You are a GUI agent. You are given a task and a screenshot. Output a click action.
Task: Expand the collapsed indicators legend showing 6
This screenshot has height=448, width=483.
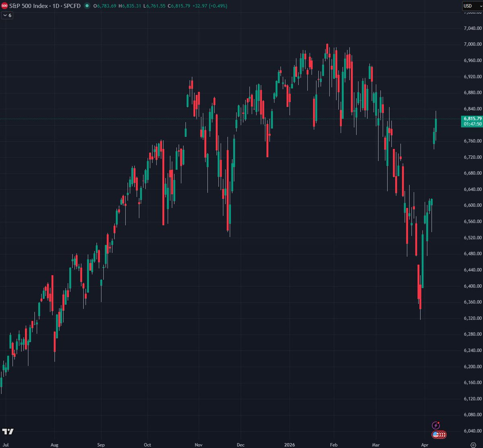[x=7, y=15]
